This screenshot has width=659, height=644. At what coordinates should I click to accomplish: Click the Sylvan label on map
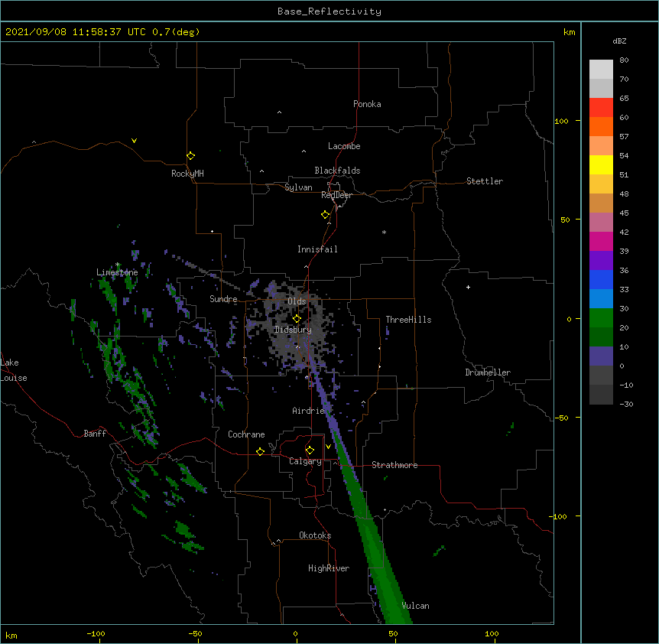tap(298, 187)
